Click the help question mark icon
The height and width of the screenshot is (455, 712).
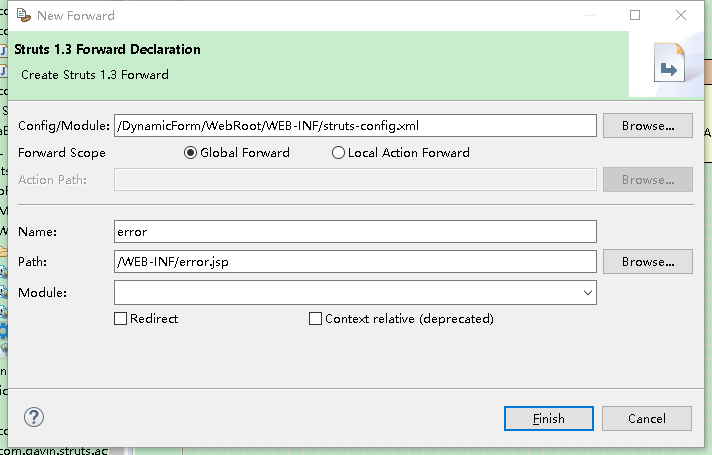(x=34, y=418)
